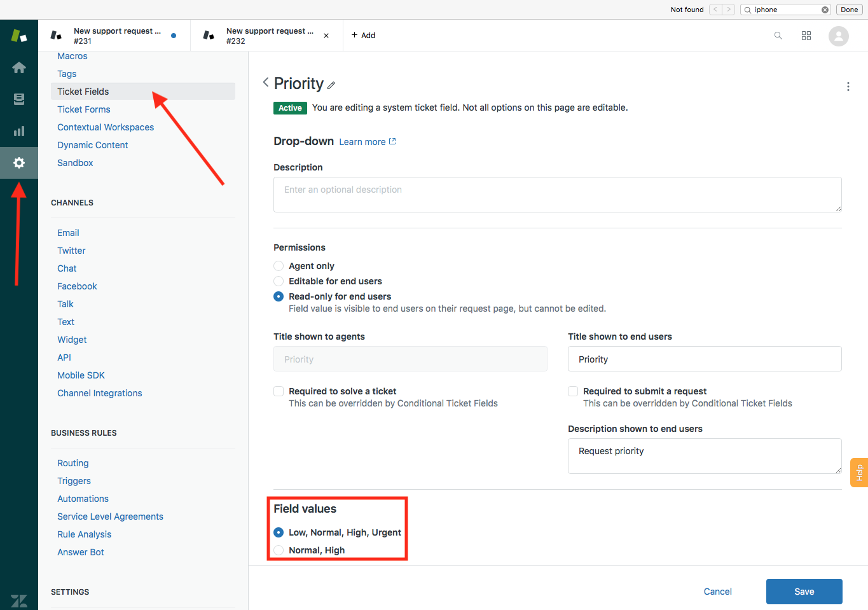Open the user profile avatar
Viewport: 868px width, 610px height.
click(838, 36)
